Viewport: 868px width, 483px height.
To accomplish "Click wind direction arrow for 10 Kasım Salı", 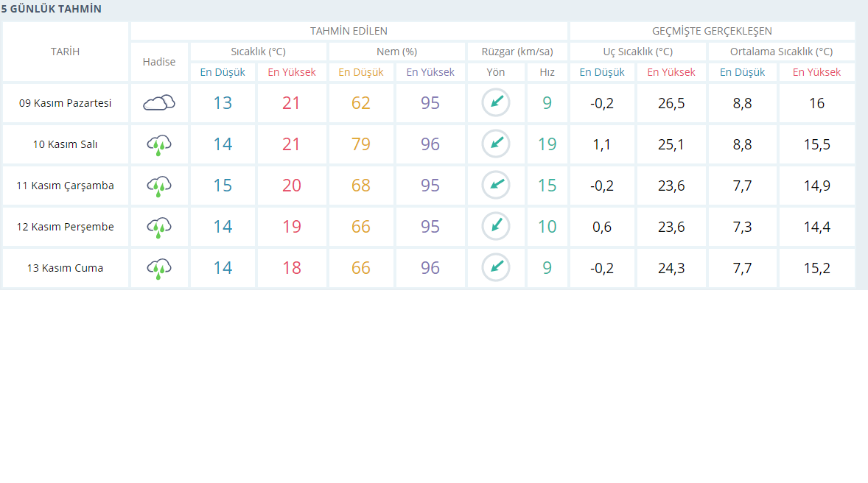I will pyautogui.click(x=496, y=144).
